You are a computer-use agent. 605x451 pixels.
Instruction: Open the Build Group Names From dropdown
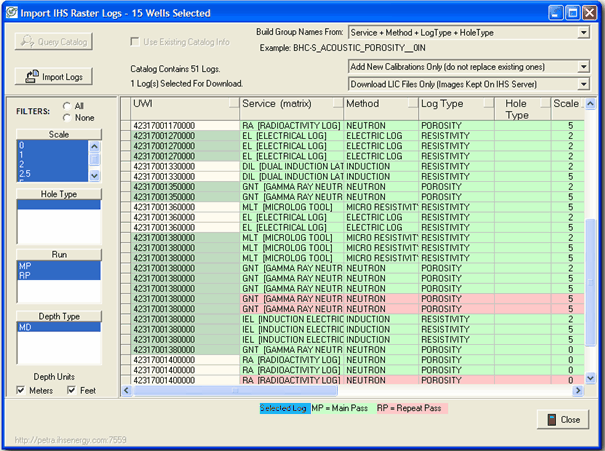pos(583,33)
